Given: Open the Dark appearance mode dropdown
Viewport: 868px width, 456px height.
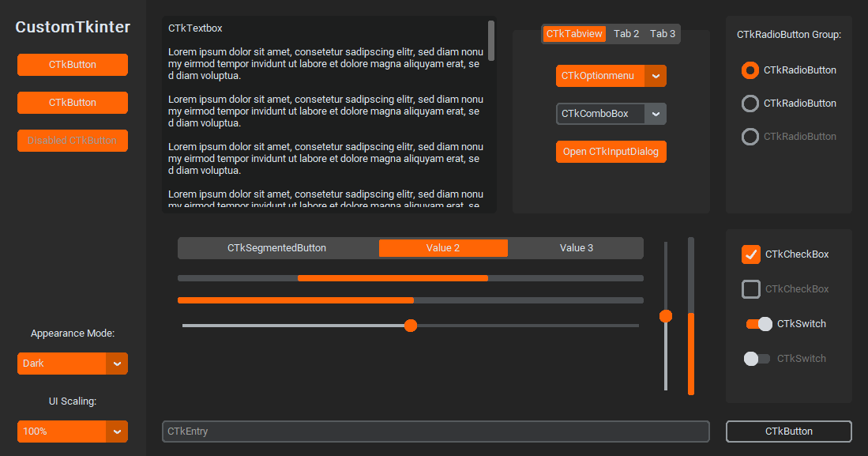Looking at the screenshot, I should [72, 364].
